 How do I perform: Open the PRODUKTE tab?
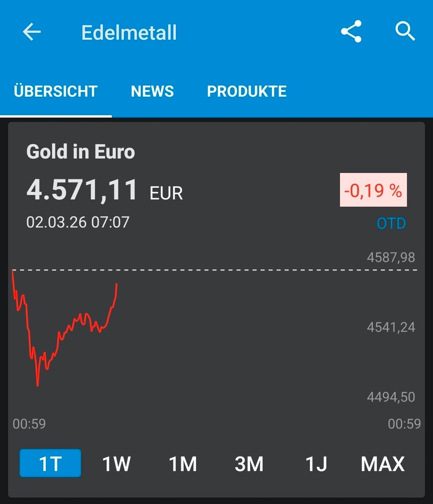point(247,91)
